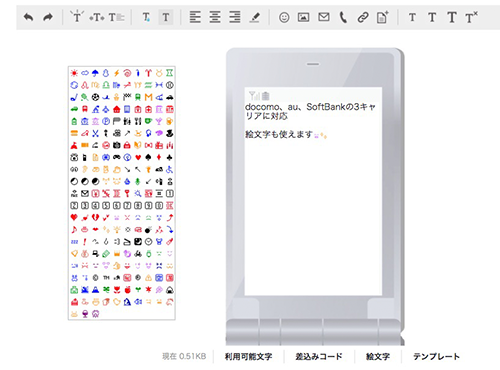The image size is (500, 370).
Task: Select the background color pencil tool
Action: click(255, 17)
